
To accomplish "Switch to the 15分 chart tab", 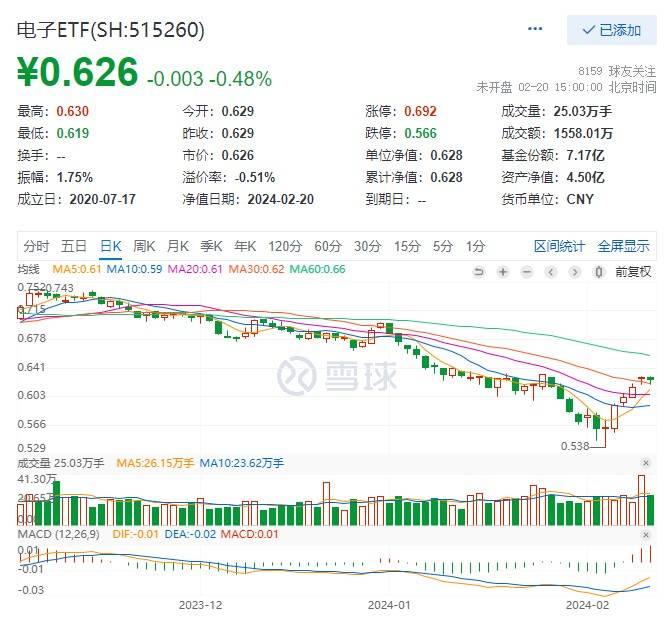I will click(407, 246).
